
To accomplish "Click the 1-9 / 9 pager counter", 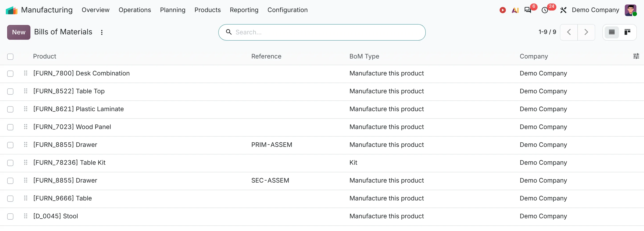I will coord(547,32).
